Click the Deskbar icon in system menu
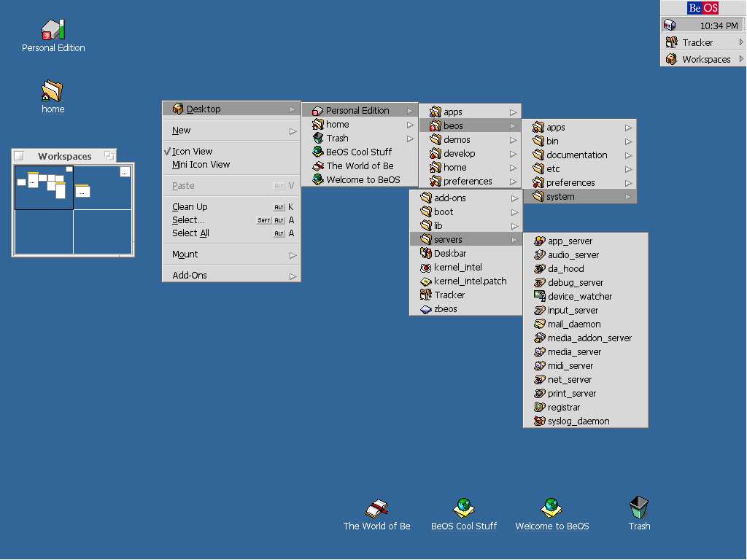The width and height of the screenshot is (747, 560). point(425,253)
